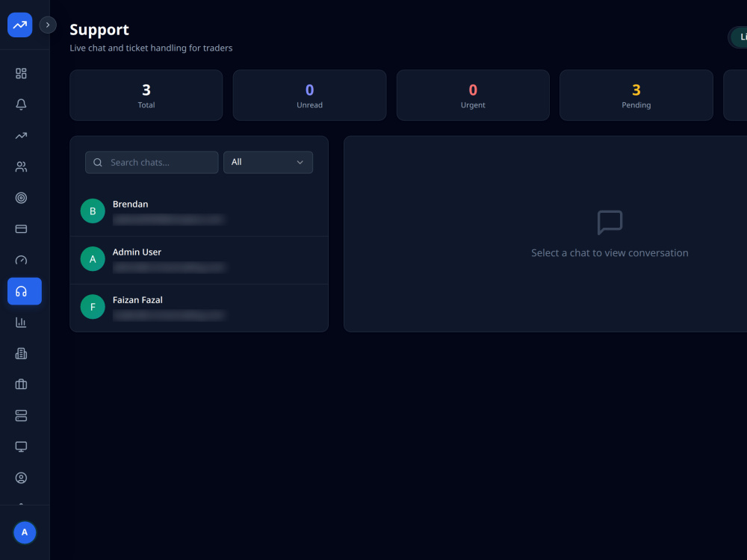Click 'Live chat and ticket handling for traders' subtitle
This screenshot has height=560, width=747.
(x=151, y=48)
